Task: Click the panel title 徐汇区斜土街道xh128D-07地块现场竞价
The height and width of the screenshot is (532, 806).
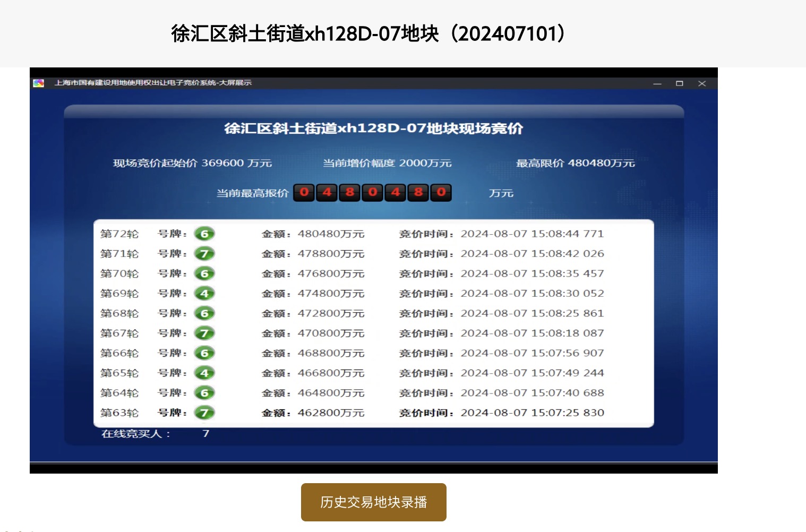Action: click(x=374, y=128)
